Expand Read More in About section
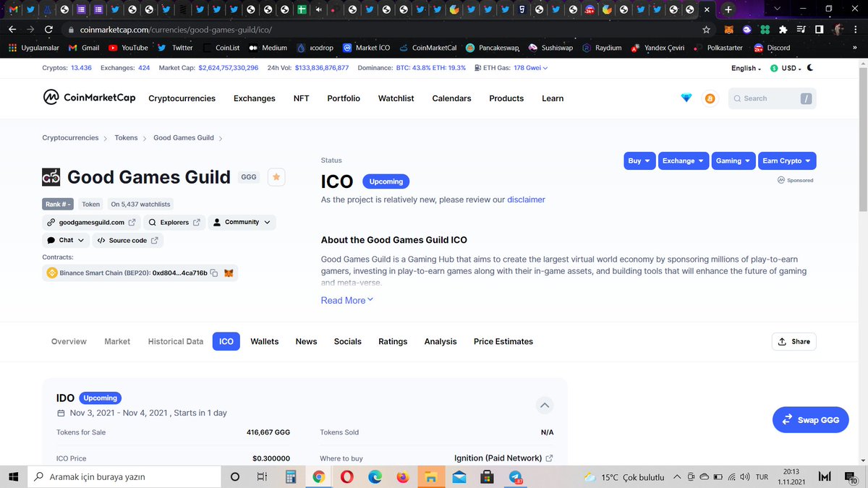 click(x=347, y=300)
